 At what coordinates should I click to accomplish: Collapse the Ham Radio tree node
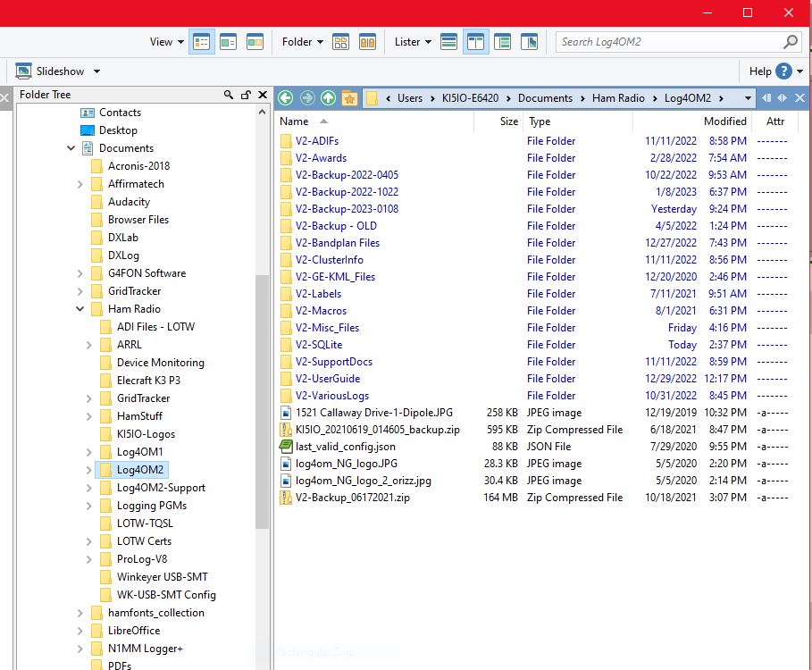pos(80,309)
